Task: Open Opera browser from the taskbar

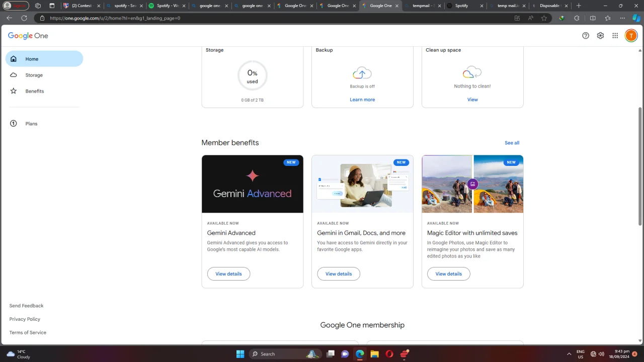Action: [389, 354]
